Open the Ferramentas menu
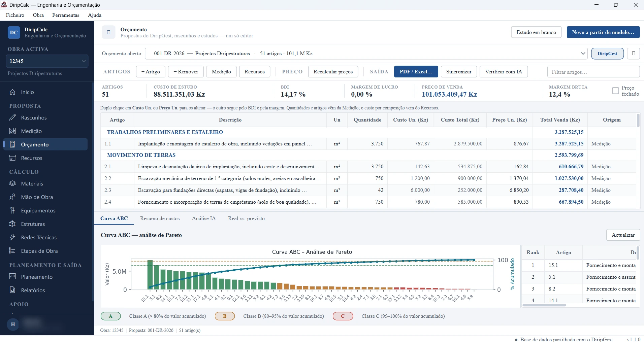This screenshot has width=644, height=342. [66, 15]
